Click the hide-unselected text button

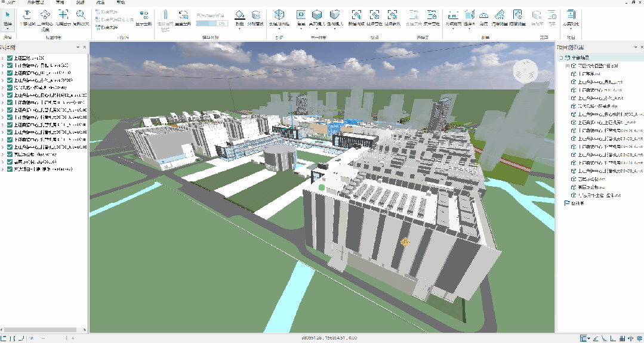tap(107, 27)
